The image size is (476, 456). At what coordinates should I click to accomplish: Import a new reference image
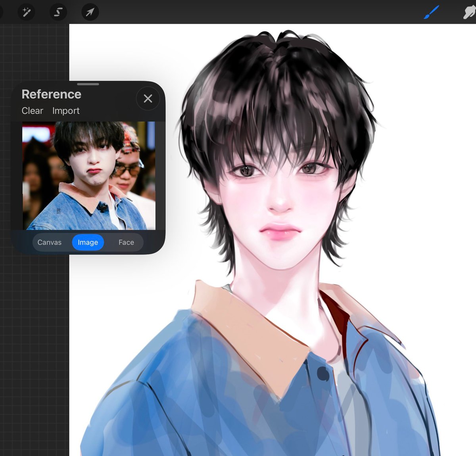pyautogui.click(x=66, y=111)
